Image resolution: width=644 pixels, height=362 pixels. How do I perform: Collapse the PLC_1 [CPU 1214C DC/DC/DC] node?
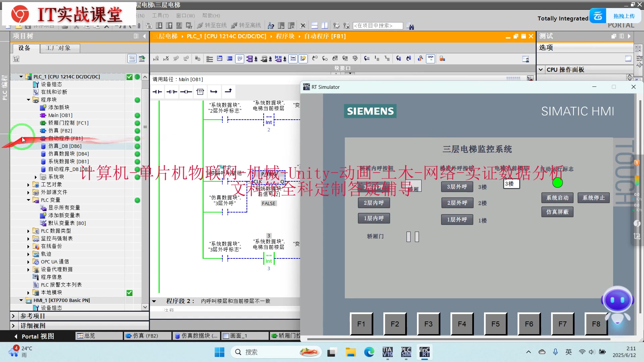pos(21,76)
